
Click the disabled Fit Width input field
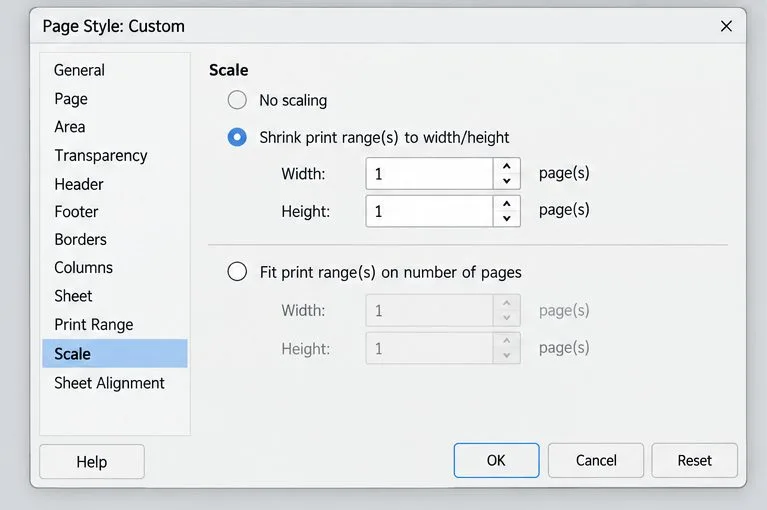coord(429,310)
